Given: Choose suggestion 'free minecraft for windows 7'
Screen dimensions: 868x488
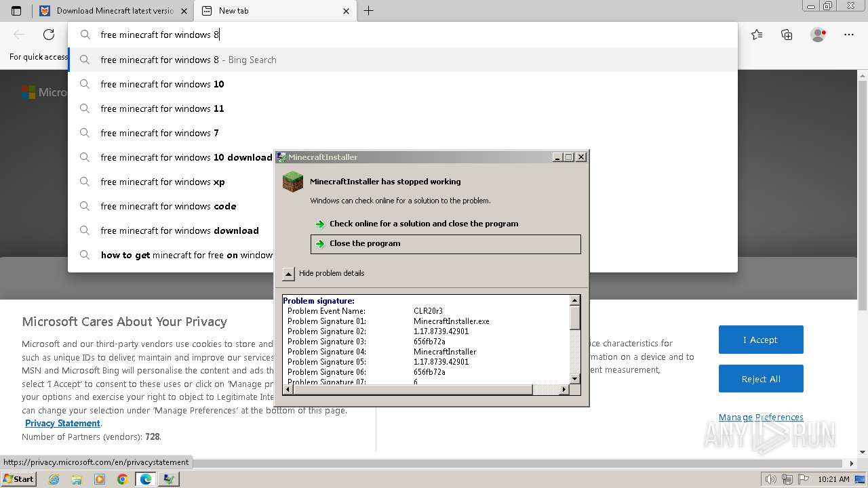Looking at the screenshot, I should 403,133.
